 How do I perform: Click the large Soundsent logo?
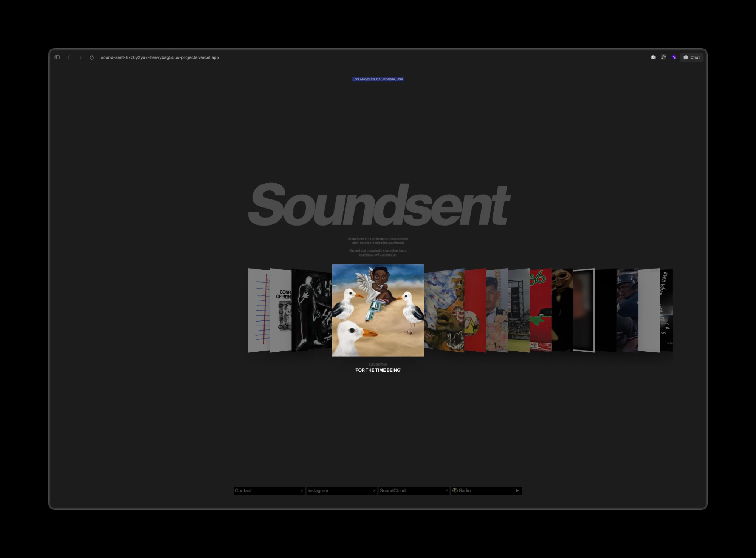379,204
